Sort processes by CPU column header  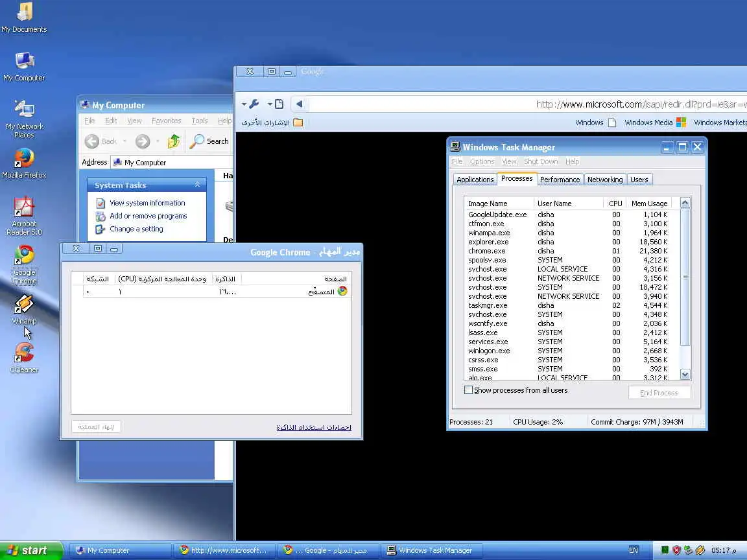(615, 204)
